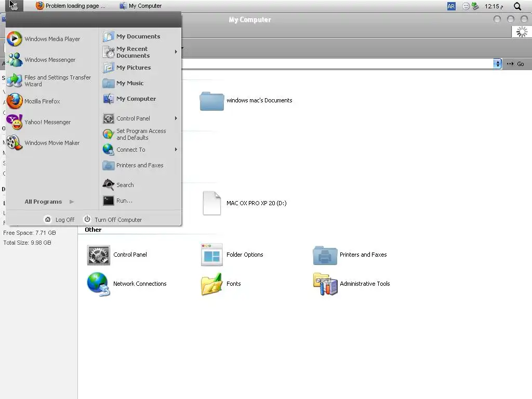Click the Go button
Viewport: 532px width, 399px height.
click(515, 64)
